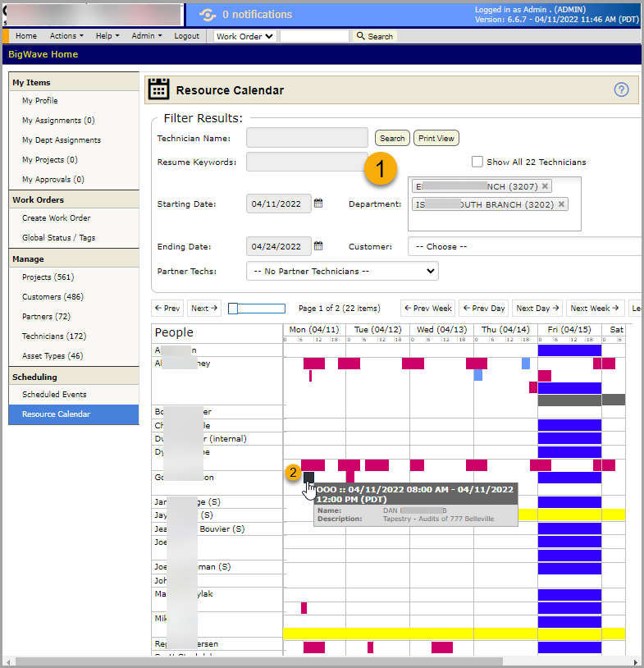Open Asset Types (46)

coord(53,355)
